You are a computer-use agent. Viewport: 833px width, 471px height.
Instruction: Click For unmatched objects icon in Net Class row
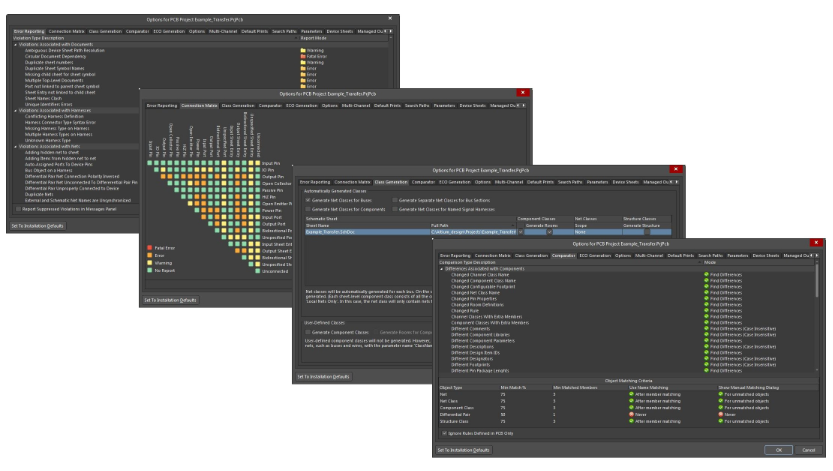point(721,401)
